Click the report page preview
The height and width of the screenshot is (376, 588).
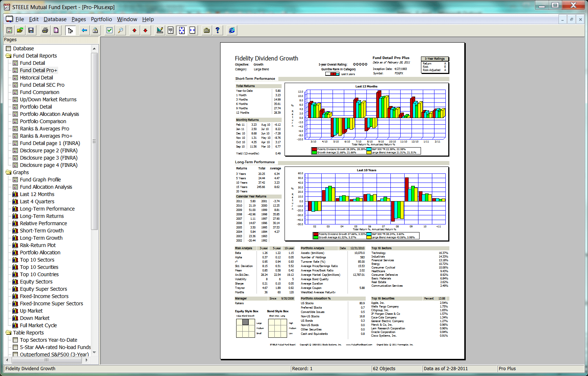pyautogui.click(x=342, y=201)
